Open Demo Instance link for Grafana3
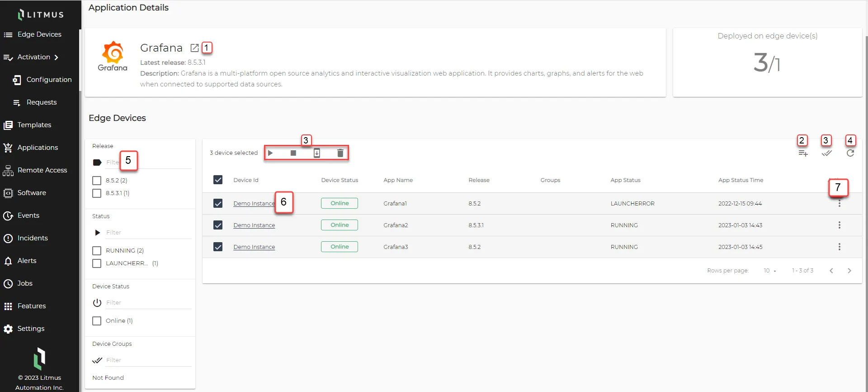The image size is (868, 392). click(x=254, y=247)
